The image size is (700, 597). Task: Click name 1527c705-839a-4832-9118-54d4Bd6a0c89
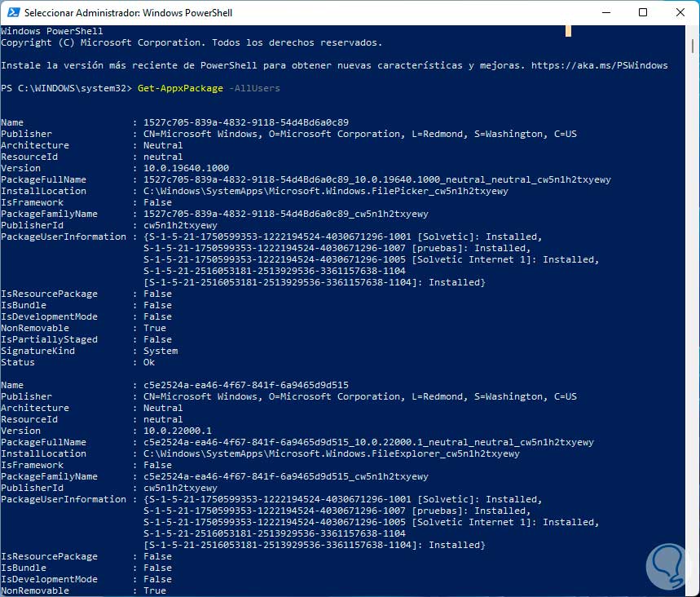(x=246, y=122)
